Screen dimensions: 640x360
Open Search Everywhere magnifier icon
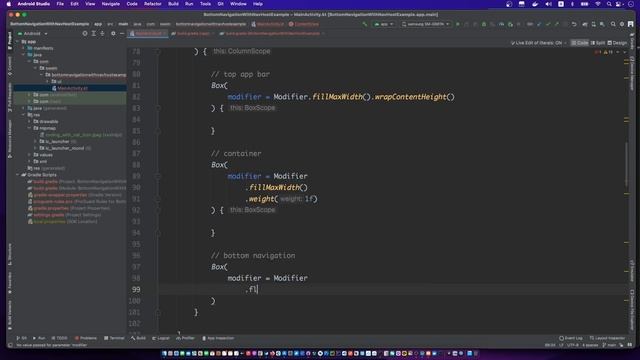(613, 24)
